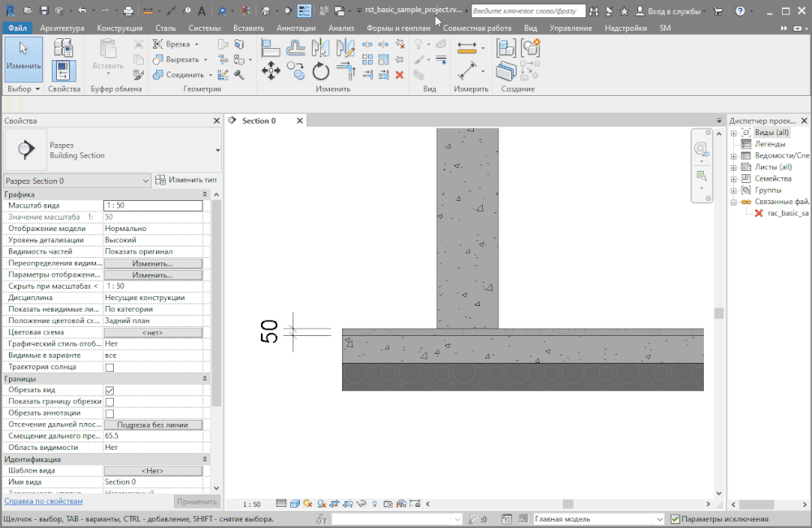Viewport: 812px width, 528px height.
Task: Click Изменить тип button
Action: [x=186, y=180]
